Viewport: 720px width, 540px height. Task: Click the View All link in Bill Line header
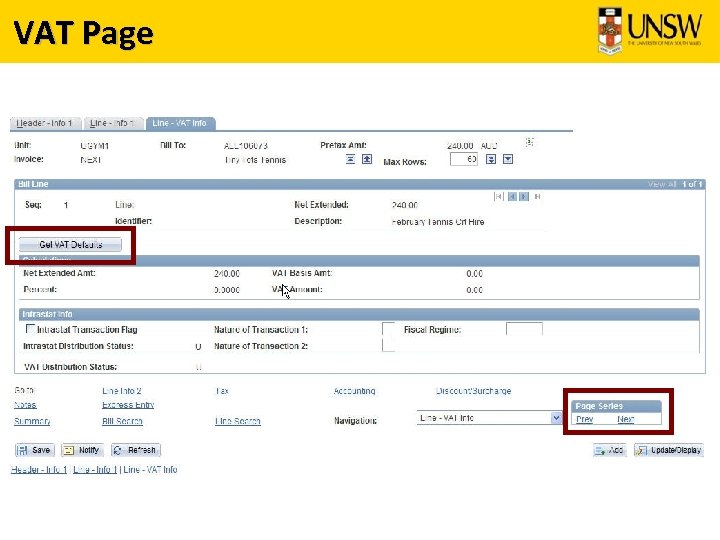point(662,184)
